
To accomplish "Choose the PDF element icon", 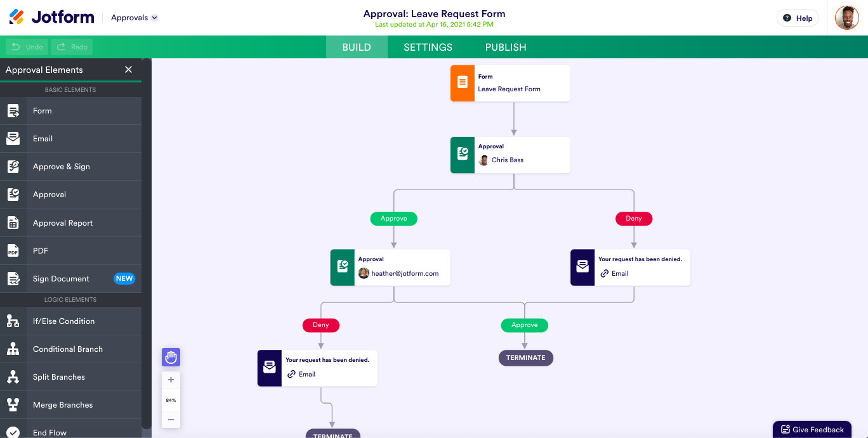I will (13, 251).
